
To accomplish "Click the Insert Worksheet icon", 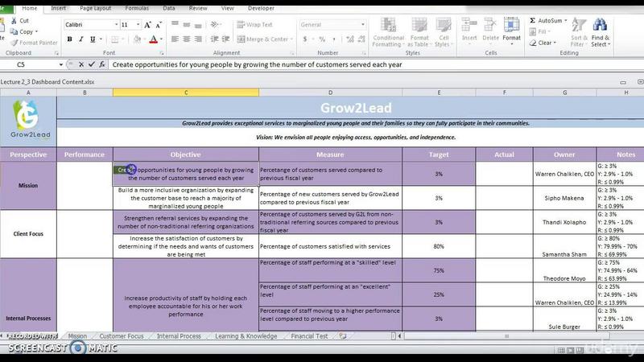I will point(343,336).
